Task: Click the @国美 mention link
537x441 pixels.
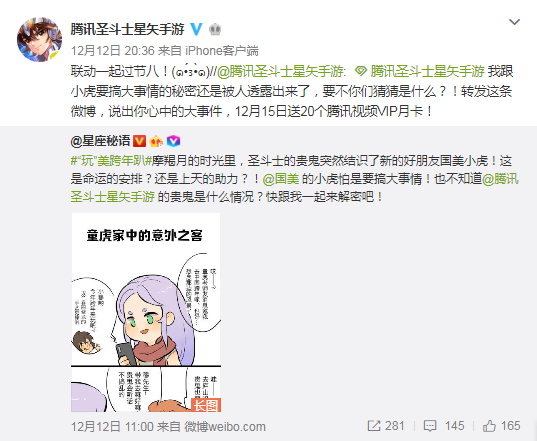Action: click(281, 179)
